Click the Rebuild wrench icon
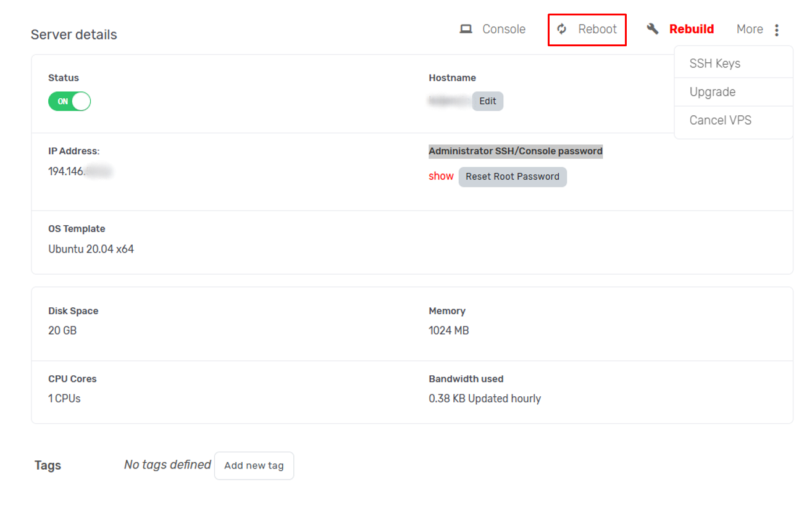The image size is (812, 519). click(x=653, y=29)
